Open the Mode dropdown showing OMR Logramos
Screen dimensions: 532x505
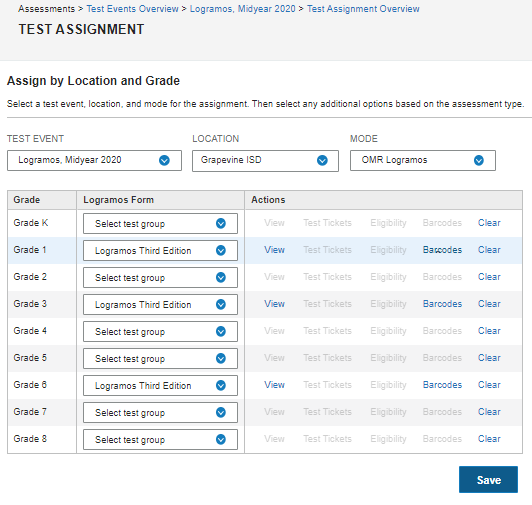[x=423, y=160]
